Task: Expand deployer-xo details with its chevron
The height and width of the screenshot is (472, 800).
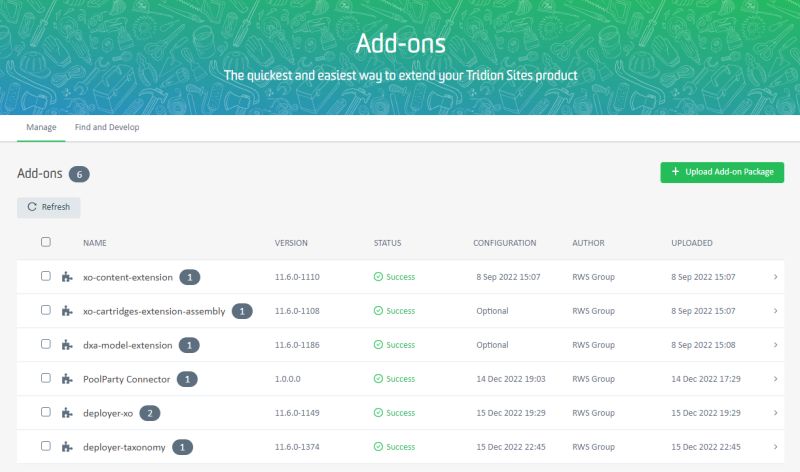Action: [776, 413]
